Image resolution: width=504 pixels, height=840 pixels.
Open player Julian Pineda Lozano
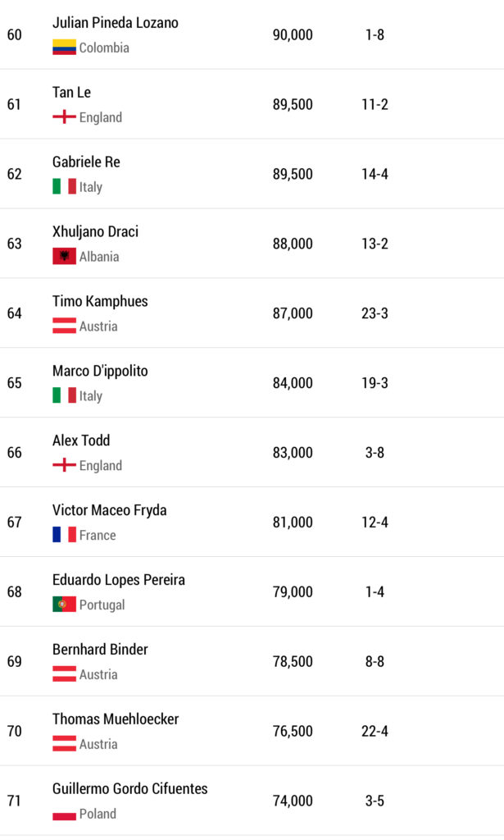click(x=115, y=23)
